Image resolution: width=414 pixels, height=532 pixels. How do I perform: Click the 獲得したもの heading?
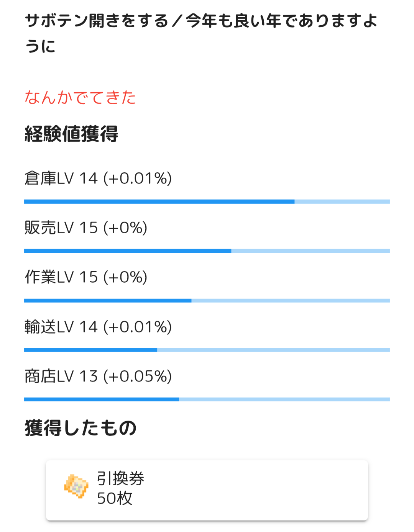[x=80, y=428]
